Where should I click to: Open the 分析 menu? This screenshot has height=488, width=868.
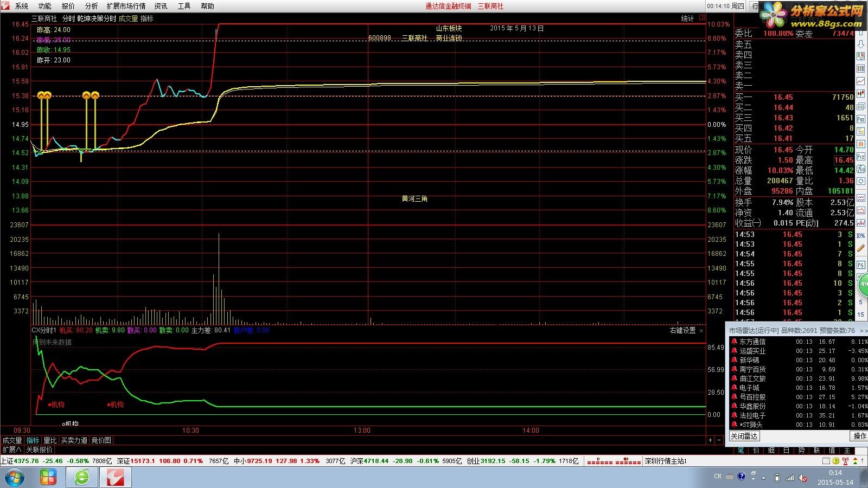click(x=92, y=6)
